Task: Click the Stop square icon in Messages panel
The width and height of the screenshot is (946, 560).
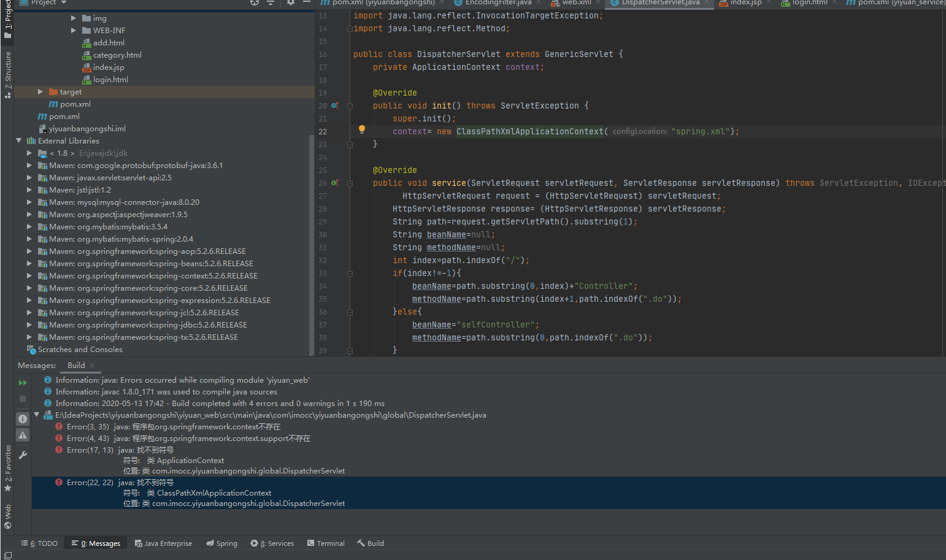Action: pos(23,399)
